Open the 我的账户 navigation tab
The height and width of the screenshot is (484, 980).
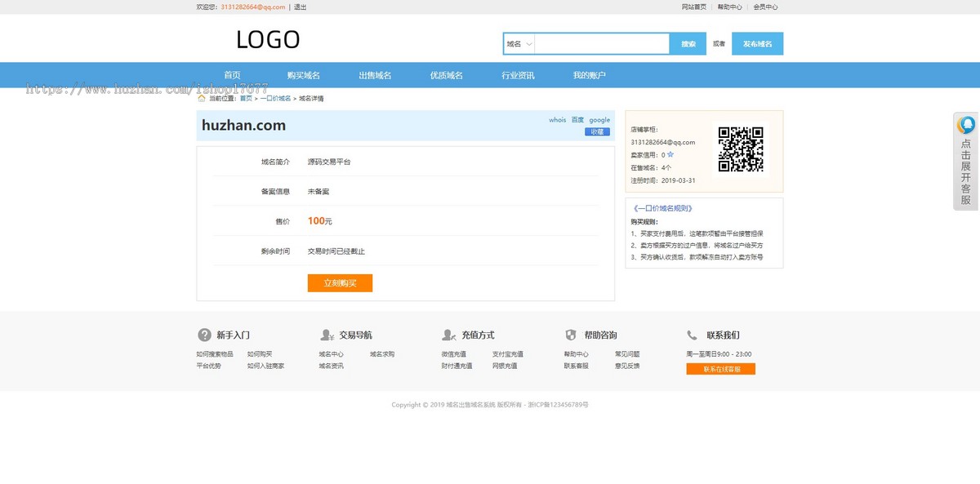[x=590, y=75]
